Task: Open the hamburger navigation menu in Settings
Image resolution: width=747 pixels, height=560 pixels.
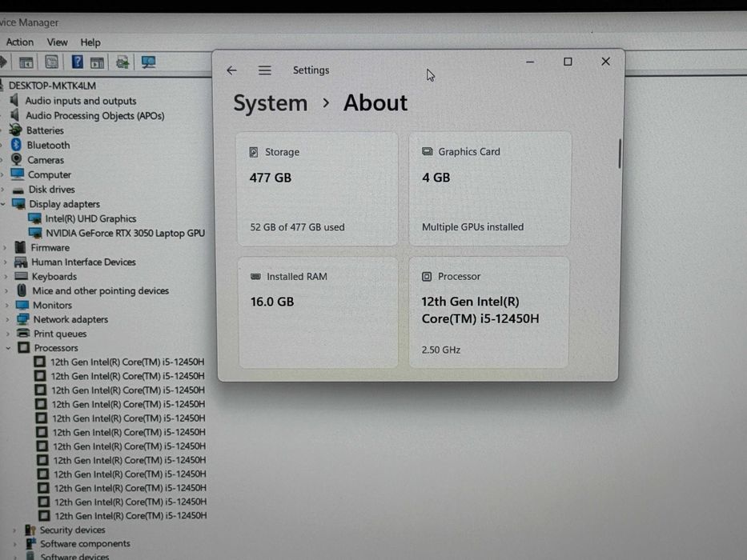Action: coord(265,70)
